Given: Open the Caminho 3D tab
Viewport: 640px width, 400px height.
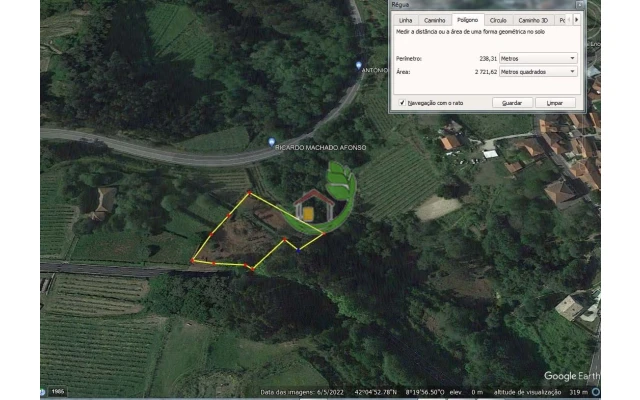Looking at the screenshot, I should (533, 20).
